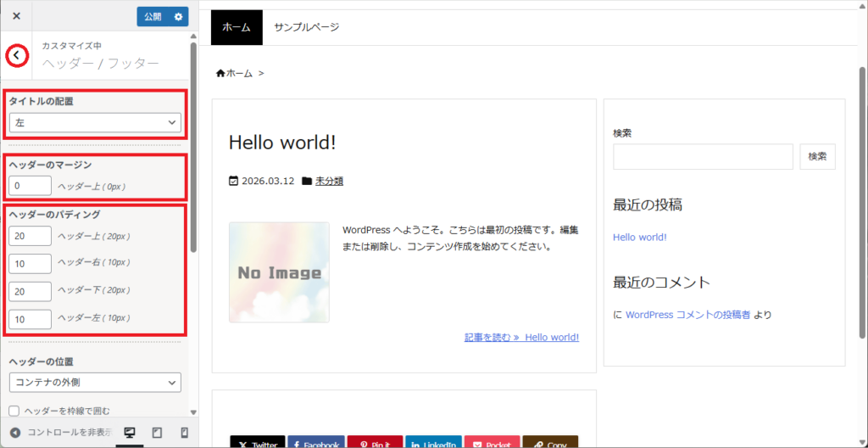The height and width of the screenshot is (448, 868).
Task: Open WordPress コメントの投稿者 link
Action: (x=688, y=315)
